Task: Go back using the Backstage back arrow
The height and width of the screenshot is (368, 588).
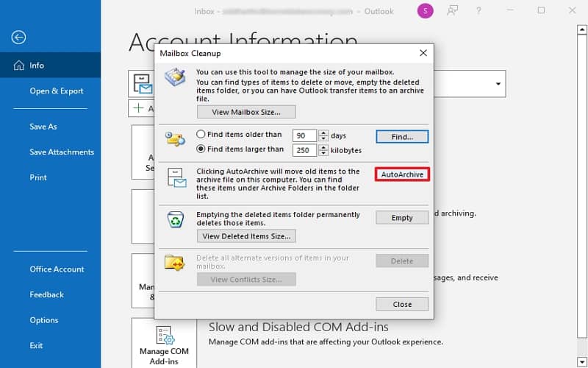Action: (18, 38)
